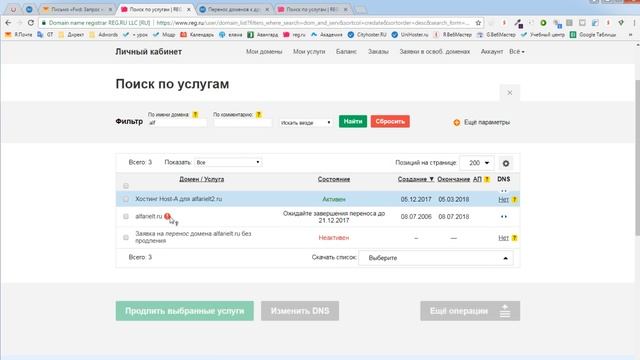Click the browser back arrow

(x=9, y=23)
